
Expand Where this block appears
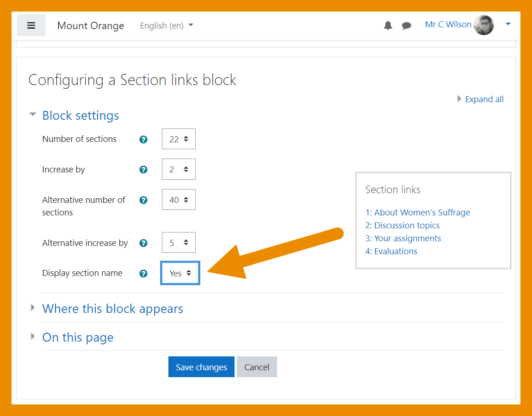pyautogui.click(x=112, y=309)
